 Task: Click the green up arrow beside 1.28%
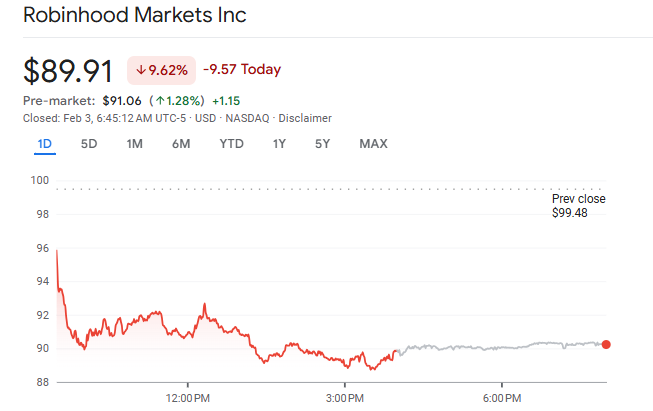[158, 101]
